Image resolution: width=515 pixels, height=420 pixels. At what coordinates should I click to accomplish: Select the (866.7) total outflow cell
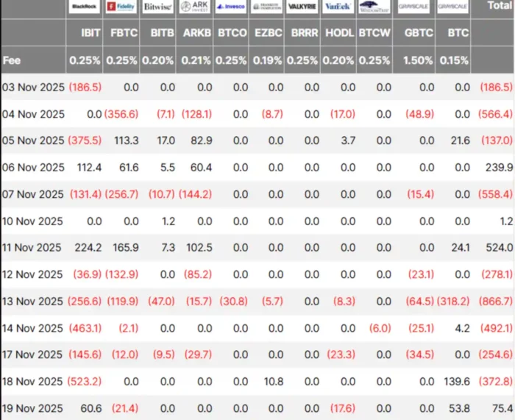[496, 301]
